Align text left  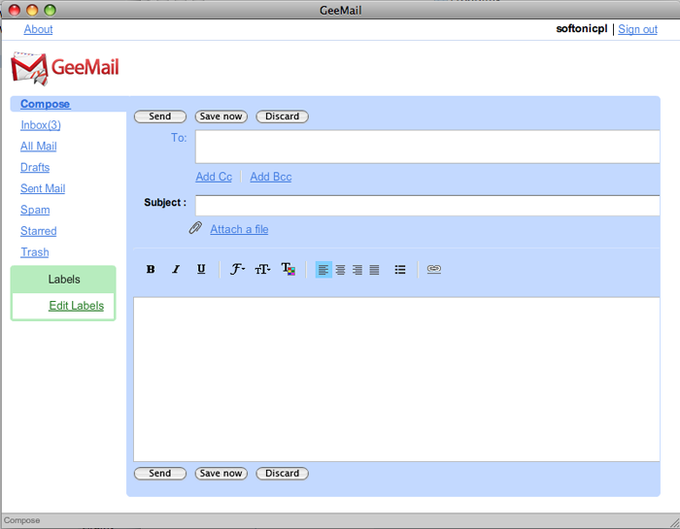coord(324,270)
